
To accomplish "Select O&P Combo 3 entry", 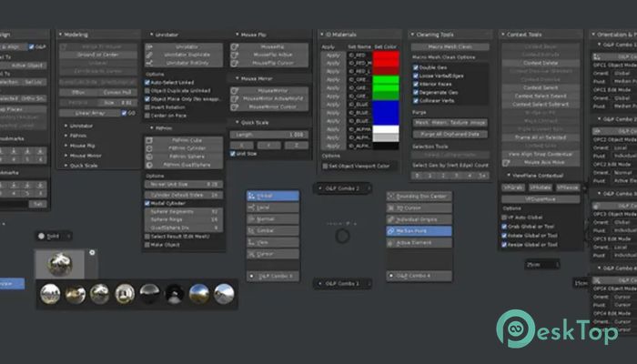I will click(x=273, y=277).
